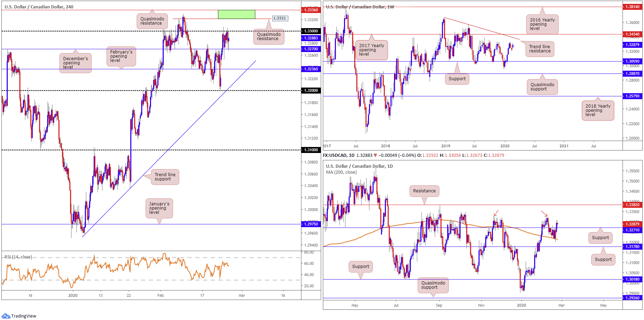Click the February's opening level annotation
This screenshot has width=644, height=320.
pyautogui.click(x=121, y=56)
